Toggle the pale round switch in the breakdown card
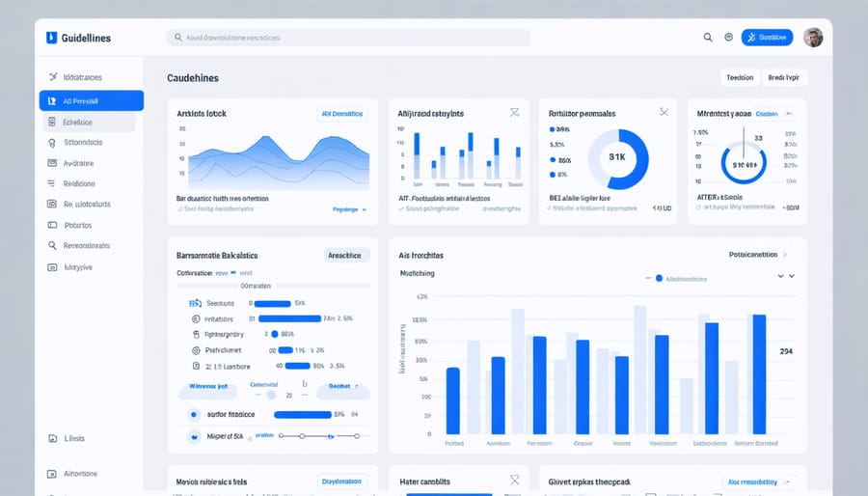Image resolution: width=868 pixels, height=496 pixels. [x=271, y=395]
